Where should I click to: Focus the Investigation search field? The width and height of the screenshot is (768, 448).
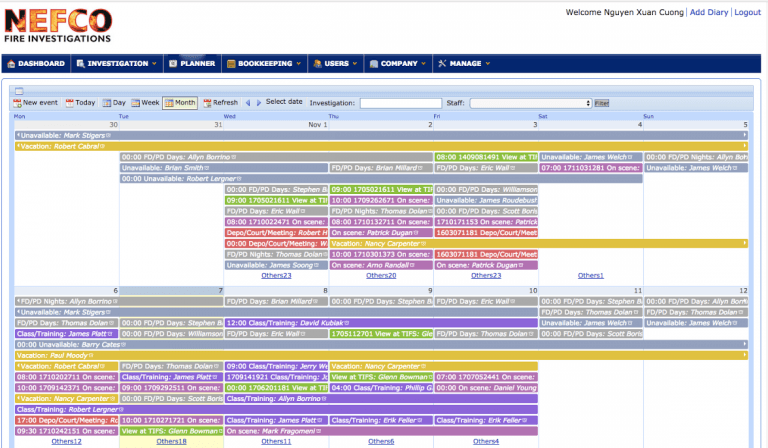coord(400,103)
